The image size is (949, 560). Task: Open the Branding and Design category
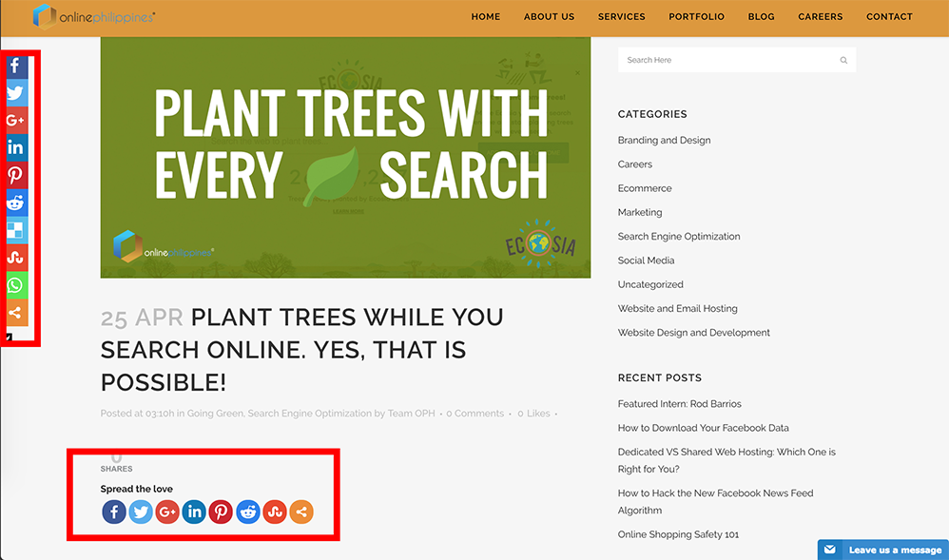664,141
